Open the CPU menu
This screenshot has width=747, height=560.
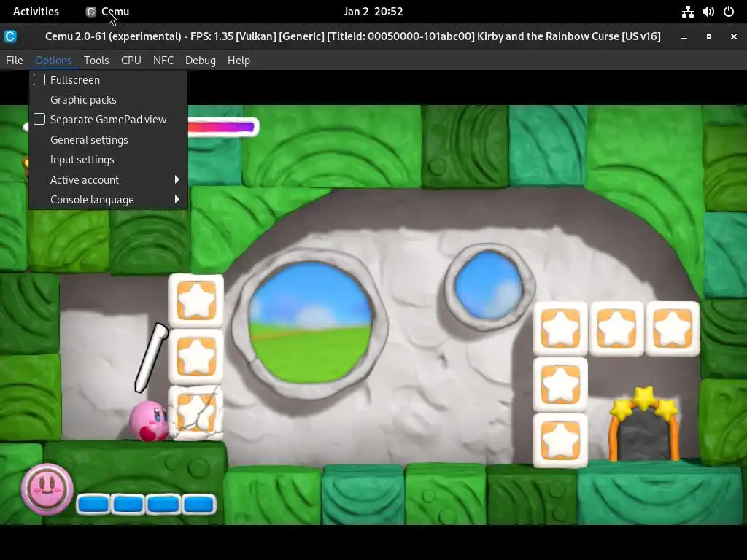click(131, 61)
